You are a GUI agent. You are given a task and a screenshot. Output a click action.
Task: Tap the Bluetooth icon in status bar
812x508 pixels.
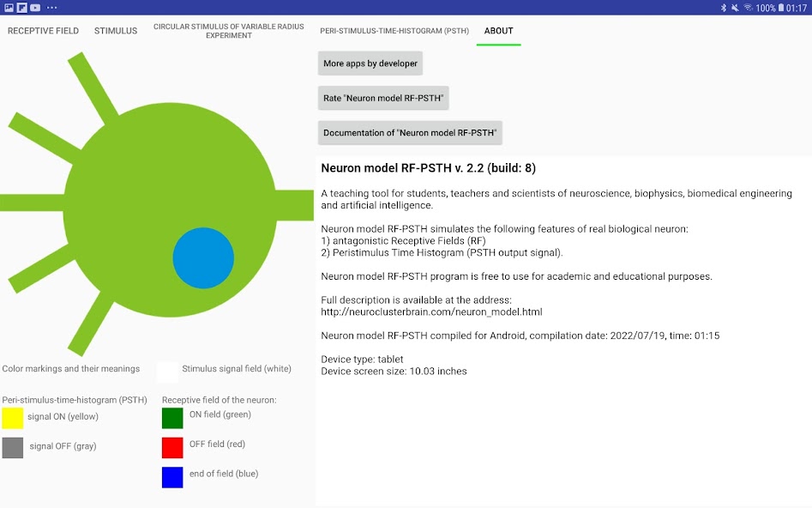[x=723, y=8]
